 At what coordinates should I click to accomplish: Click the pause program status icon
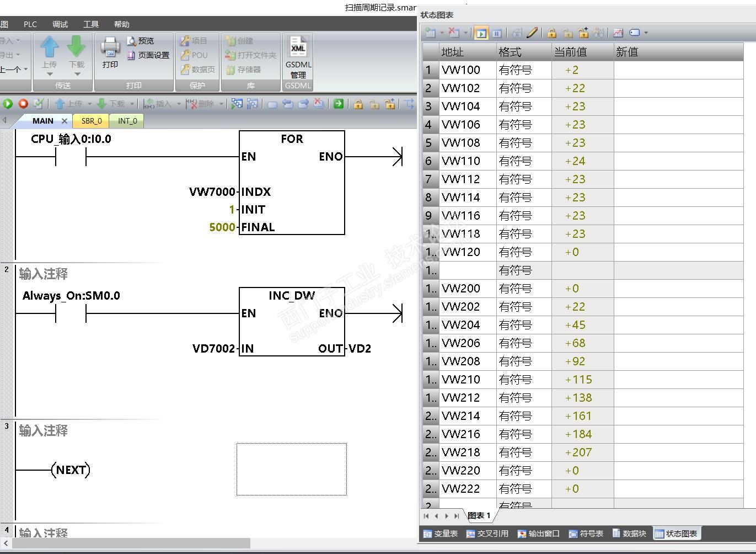[253, 104]
